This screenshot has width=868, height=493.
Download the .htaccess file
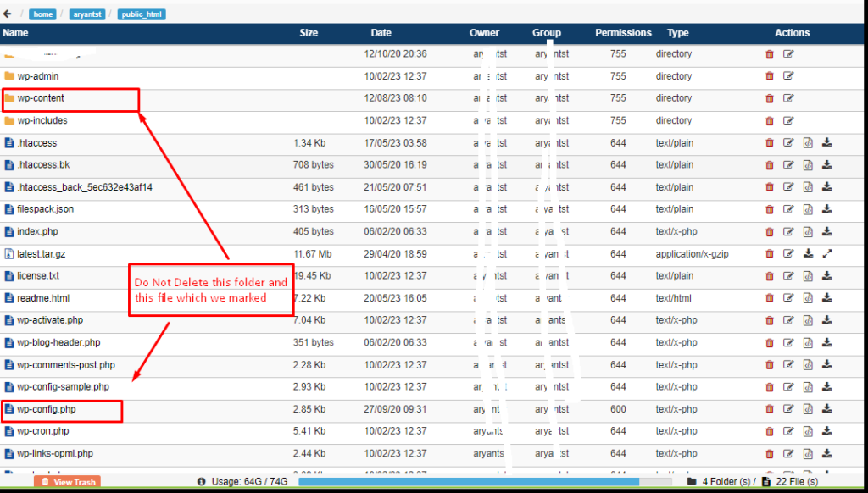pyautogui.click(x=826, y=142)
